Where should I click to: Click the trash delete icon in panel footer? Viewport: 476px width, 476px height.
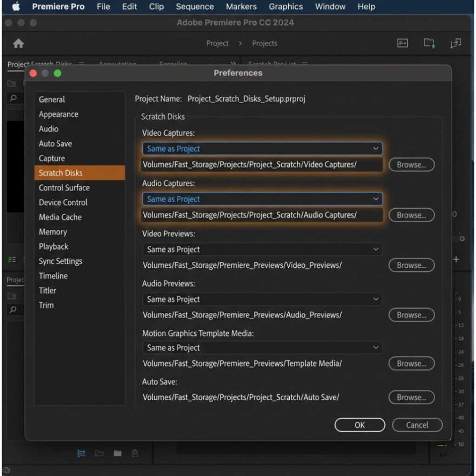click(135, 453)
